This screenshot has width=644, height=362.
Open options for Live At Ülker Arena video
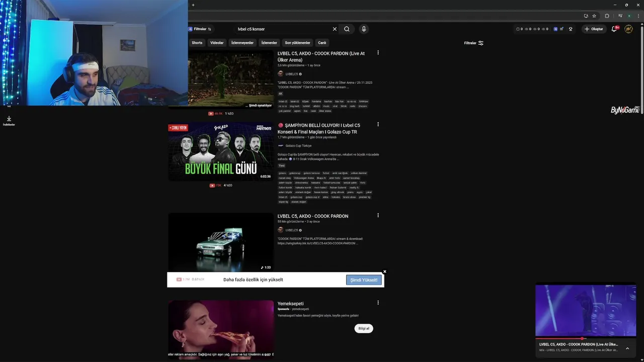coord(378,53)
